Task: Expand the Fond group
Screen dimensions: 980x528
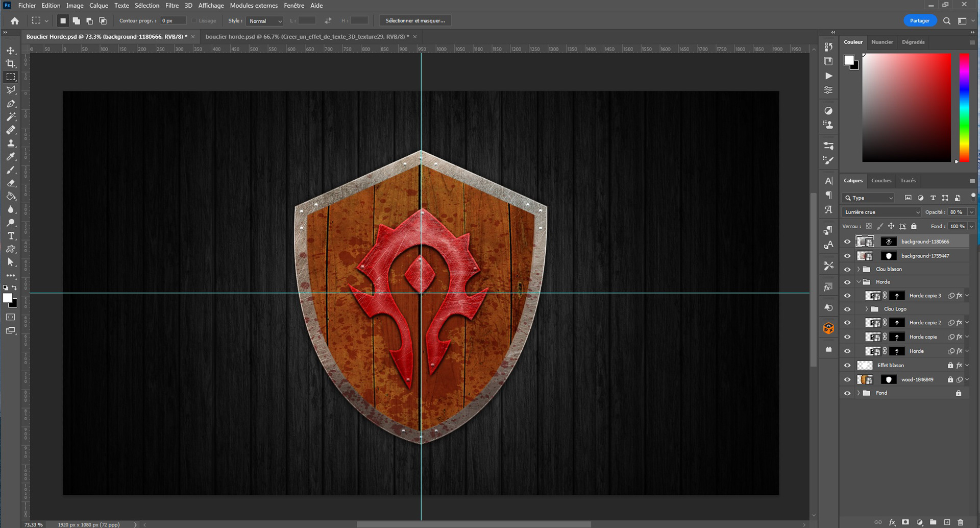Action: 859,393
